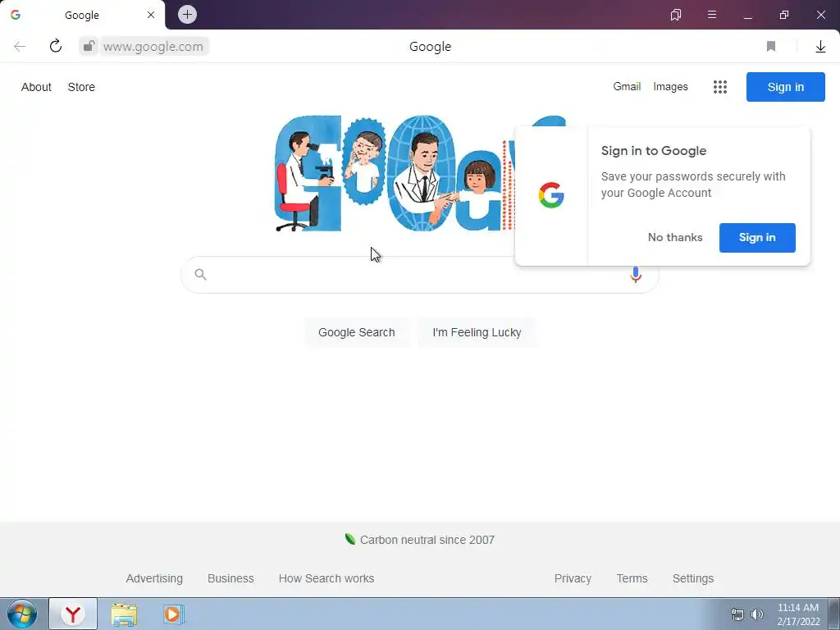Image resolution: width=840 pixels, height=630 pixels.
Task: Bookmark this page using the bookmark icon
Action: (771, 47)
